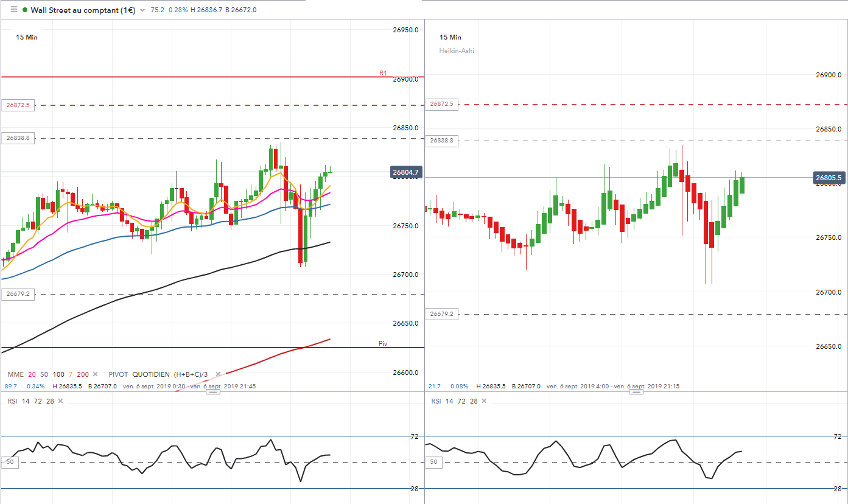Click the Heikin-Ashi chart type label
Viewport: 848px width, 504px height.
point(457,51)
